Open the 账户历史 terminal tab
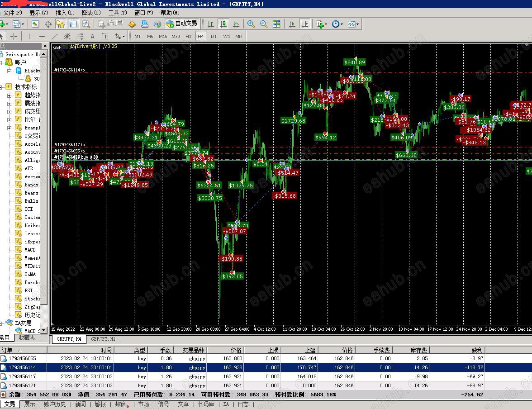 [55, 404]
